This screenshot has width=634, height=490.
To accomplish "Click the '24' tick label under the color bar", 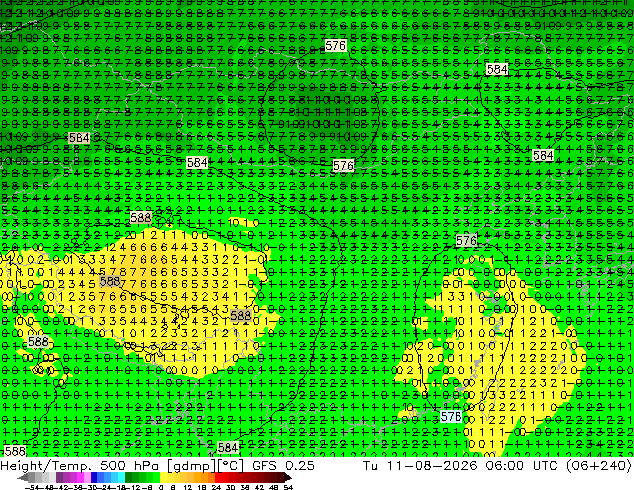I will coord(216,487).
